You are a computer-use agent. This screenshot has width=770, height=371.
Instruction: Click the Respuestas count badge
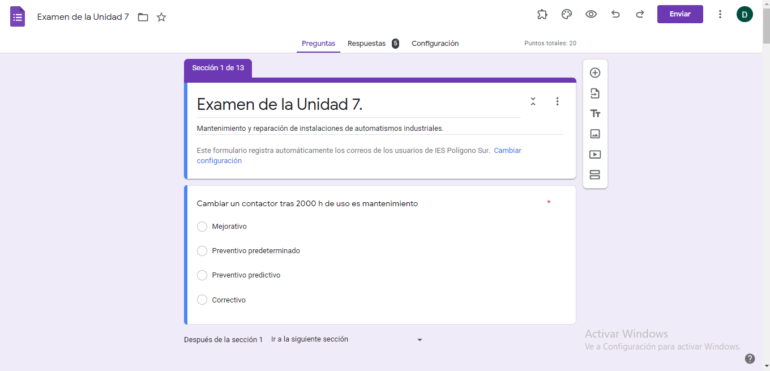395,43
